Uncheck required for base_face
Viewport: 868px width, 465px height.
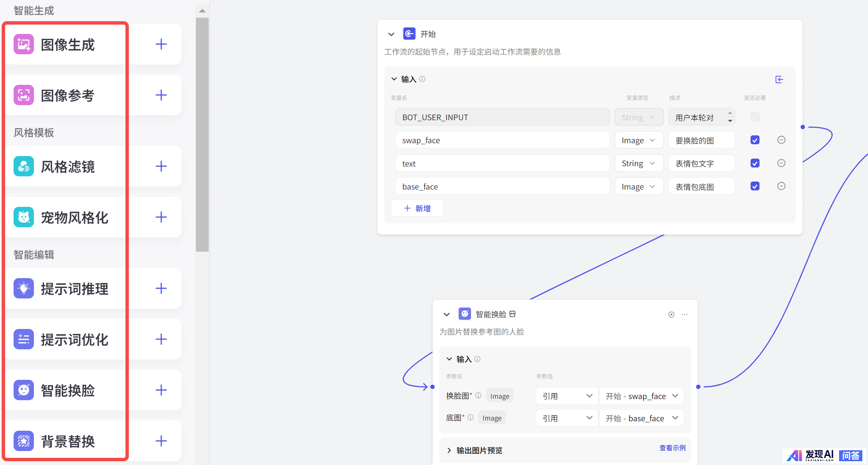click(755, 186)
